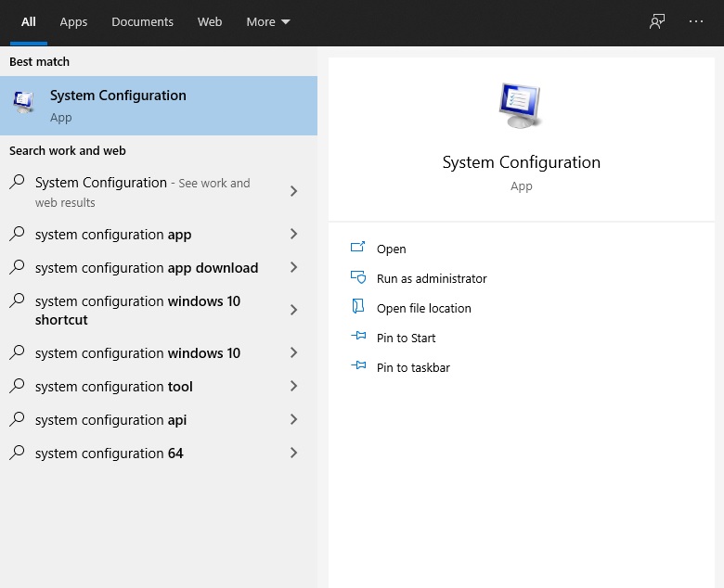Choose Pin to Start
This screenshot has width=724, height=588.
(x=406, y=338)
